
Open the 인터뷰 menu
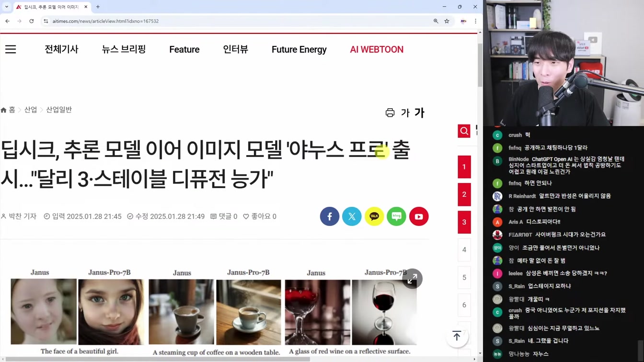[x=235, y=49]
